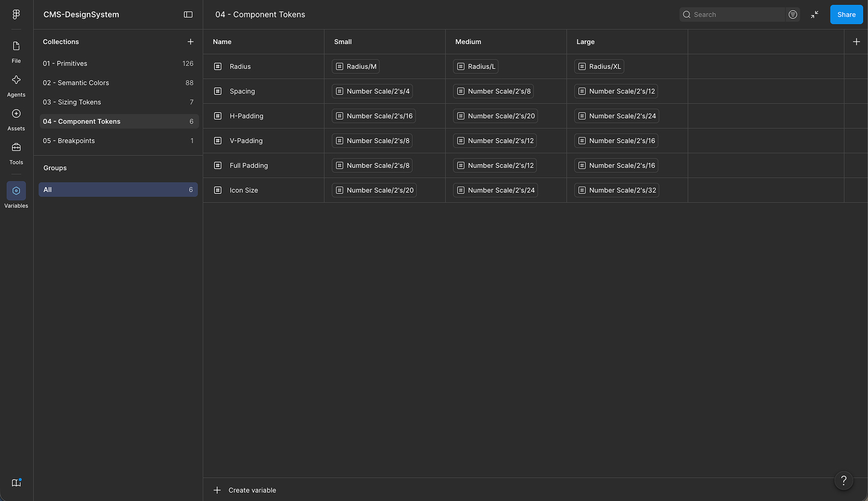Select the Variables icon in sidebar
This screenshot has width=868, height=501.
[16, 191]
